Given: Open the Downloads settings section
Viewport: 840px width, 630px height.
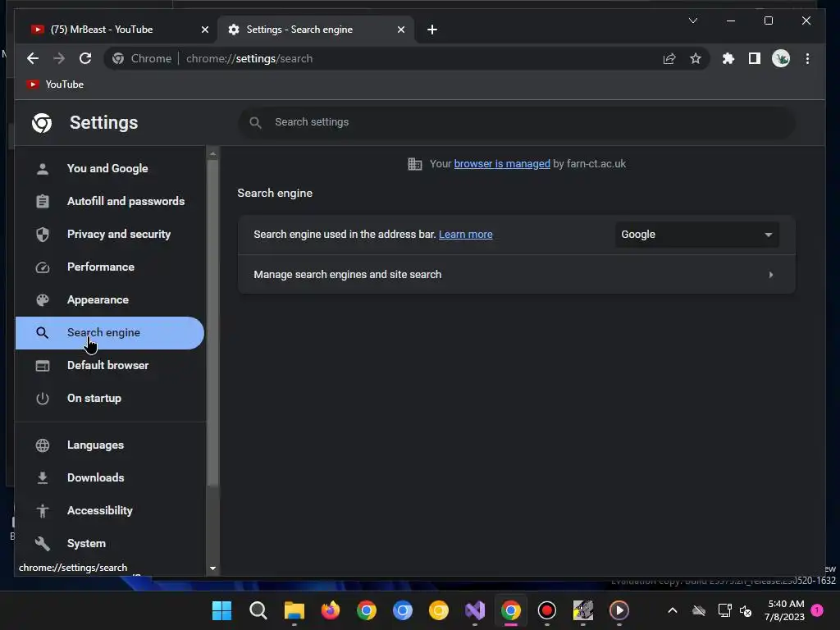Looking at the screenshot, I should 110,478.
